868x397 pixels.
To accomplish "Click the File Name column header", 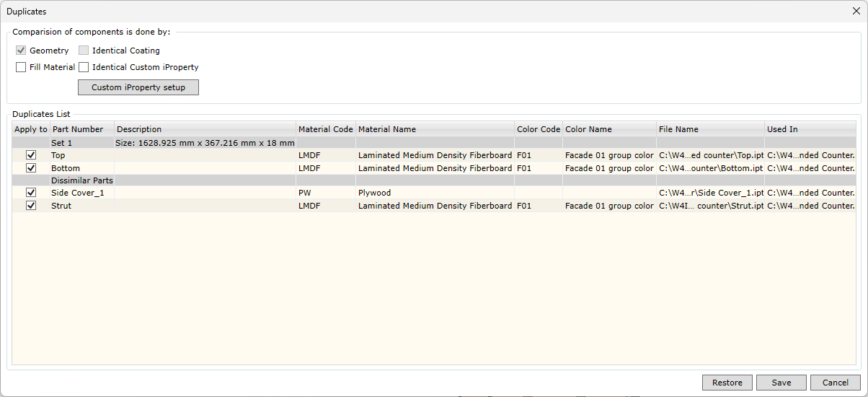I will coord(711,129).
